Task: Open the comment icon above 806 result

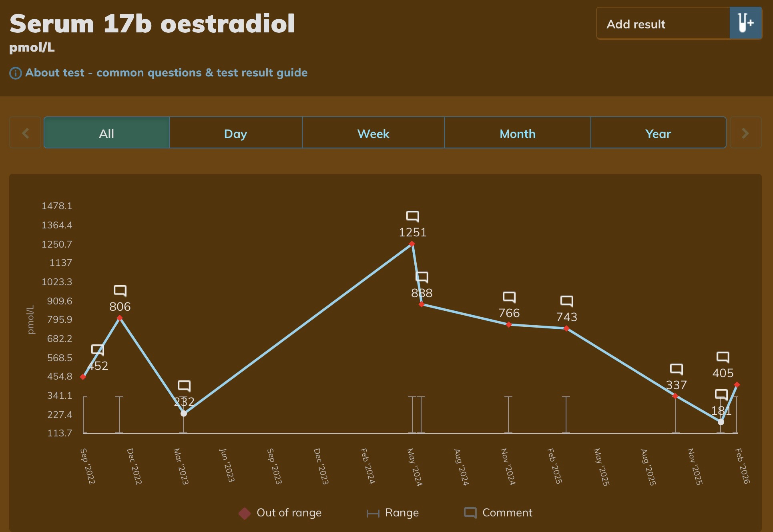Action: 120,291
